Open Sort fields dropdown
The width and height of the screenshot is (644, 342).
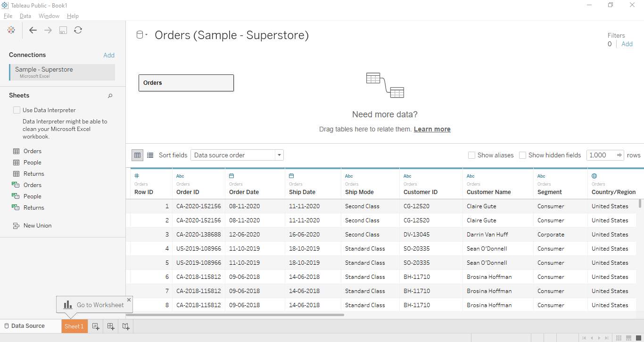click(x=237, y=155)
